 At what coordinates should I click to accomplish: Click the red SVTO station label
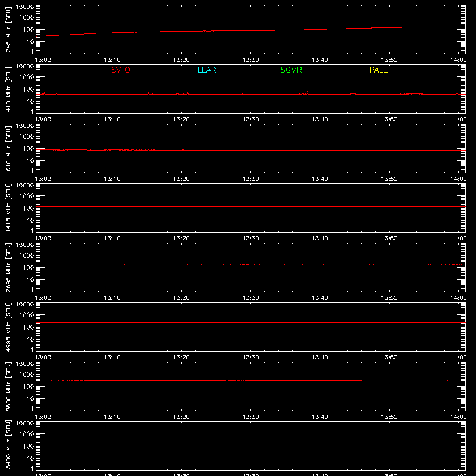coord(121,70)
